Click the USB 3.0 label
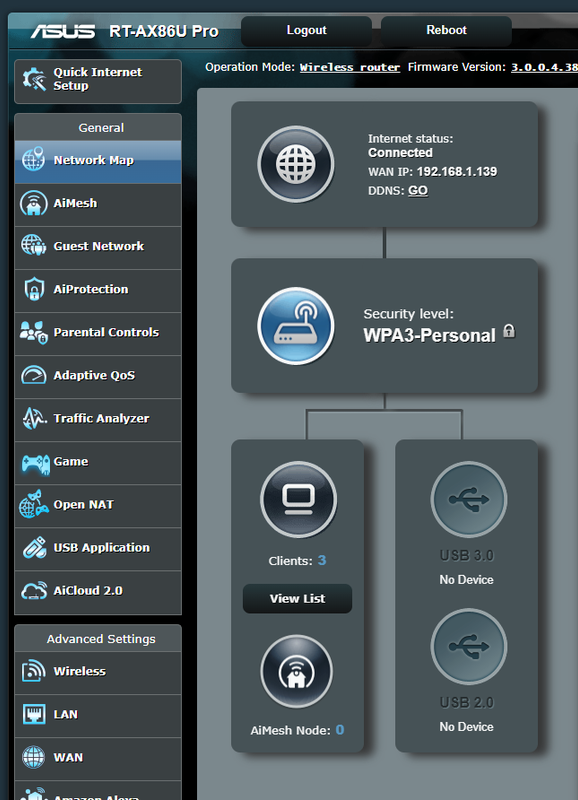This screenshot has height=800, width=578. (x=466, y=555)
